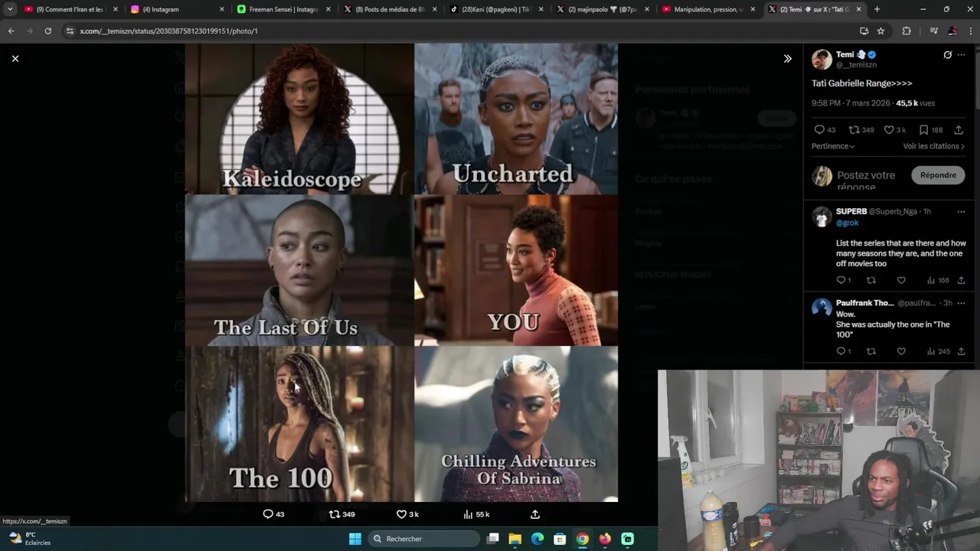Switch to the (4) Instagram tab
Viewport: 980px width, 551px height.
(x=177, y=9)
